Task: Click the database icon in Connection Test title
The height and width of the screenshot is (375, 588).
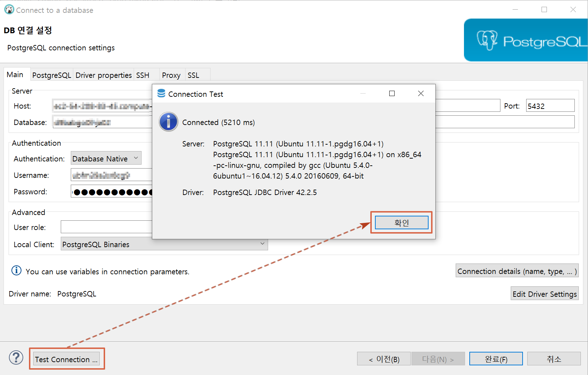Action: point(161,94)
